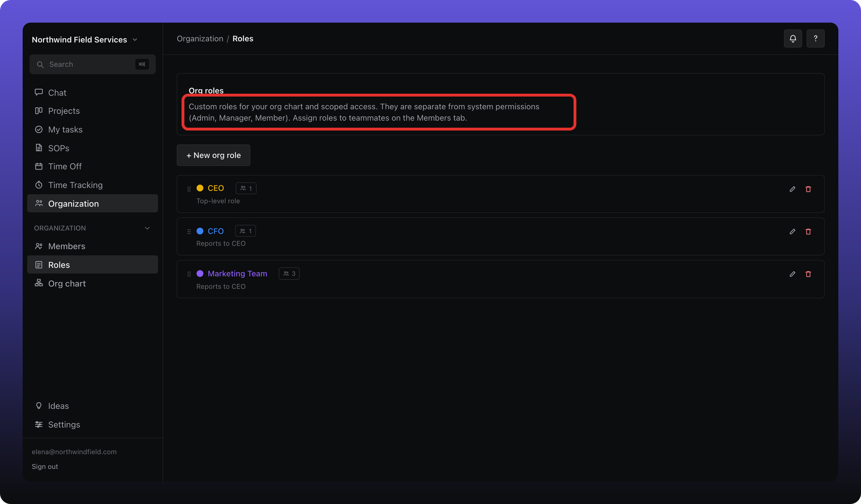Grab the CEO row drag handle
The width and height of the screenshot is (861, 504).
[189, 189]
